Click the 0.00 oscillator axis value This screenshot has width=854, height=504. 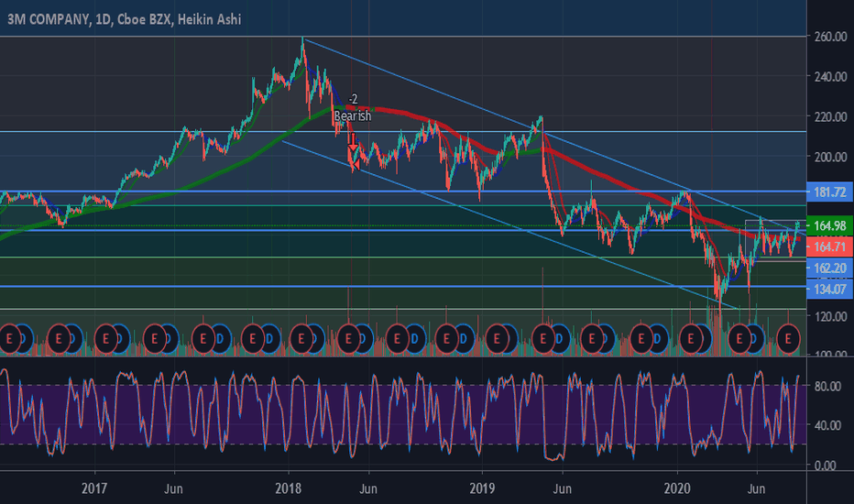point(825,466)
